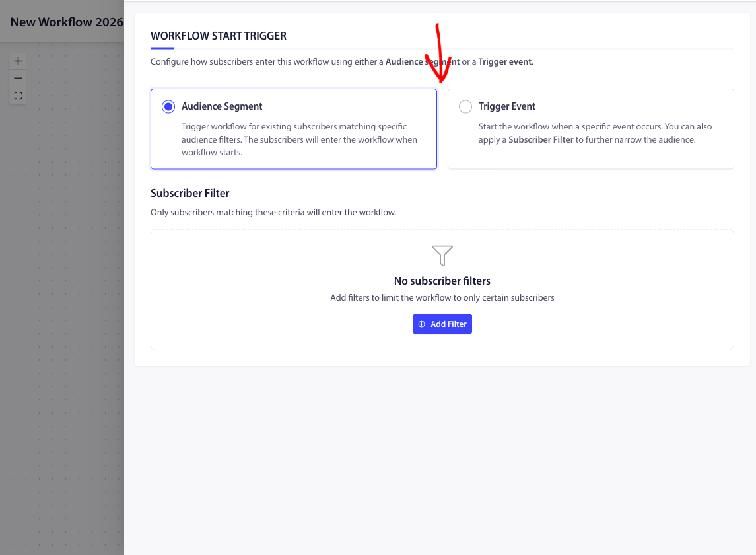Click the Add Filter button label
This screenshot has width=756, height=555.
point(448,324)
